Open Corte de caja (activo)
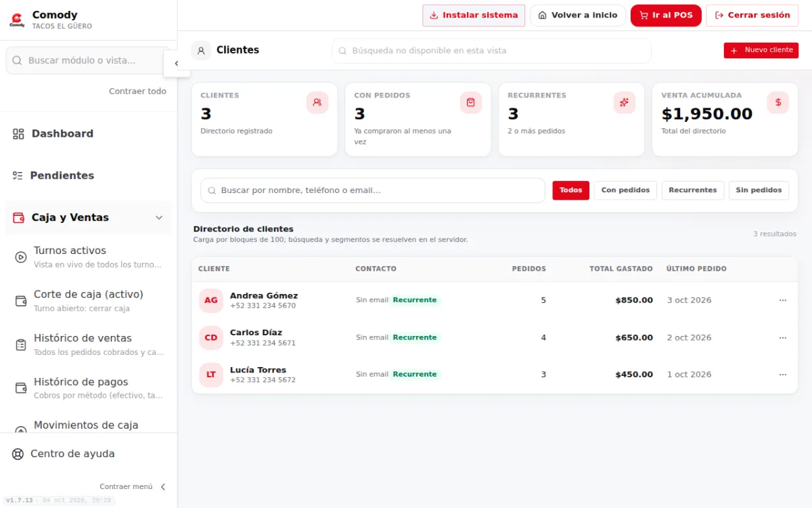This screenshot has height=508, width=812. [x=88, y=301]
